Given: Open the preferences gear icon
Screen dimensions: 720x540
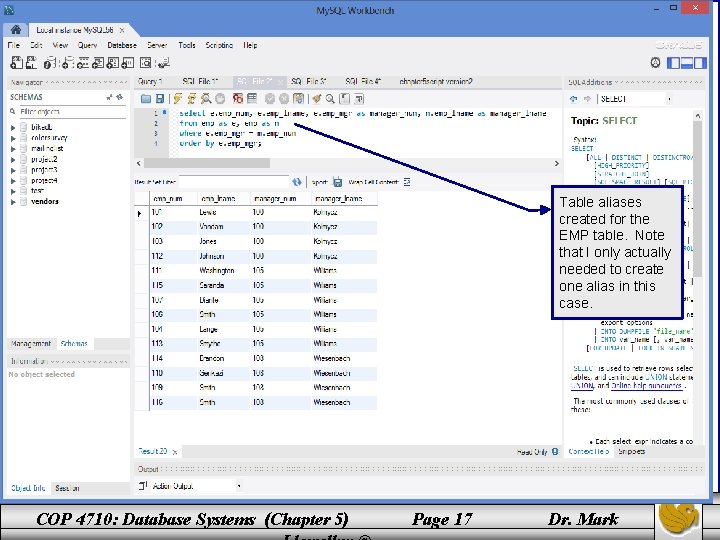Looking at the screenshot, I should tap(655, 63).
